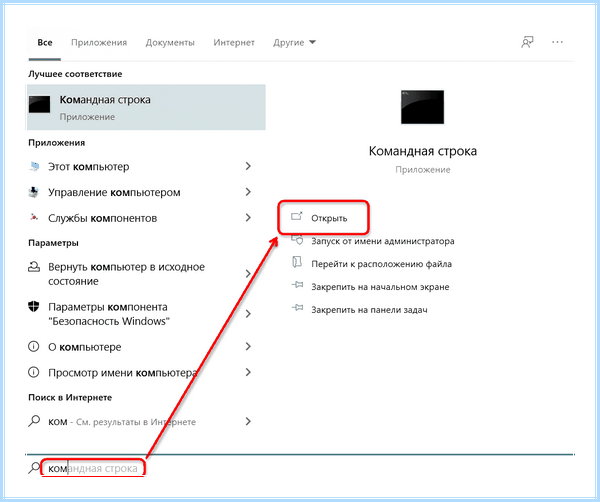This screenshot has width=600, height=502.
Task: Click the magnifier icon beside ком web result
Action: click(34, 421)
